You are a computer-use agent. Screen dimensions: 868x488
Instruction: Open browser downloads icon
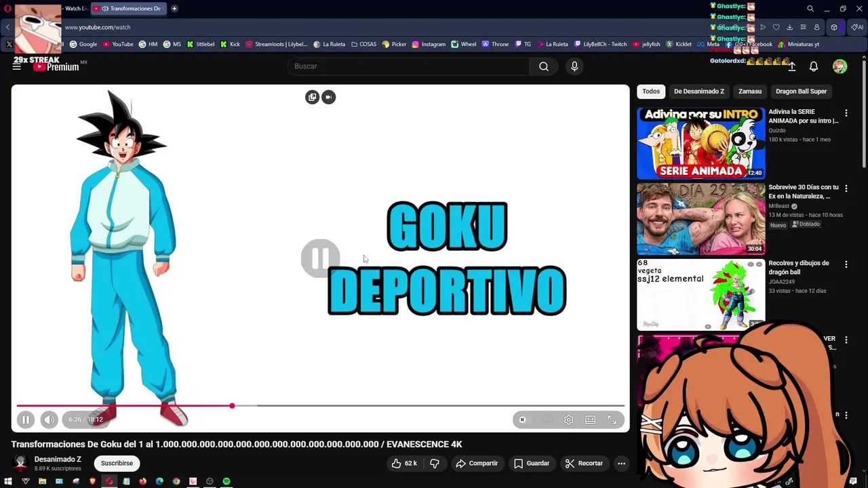789,28
